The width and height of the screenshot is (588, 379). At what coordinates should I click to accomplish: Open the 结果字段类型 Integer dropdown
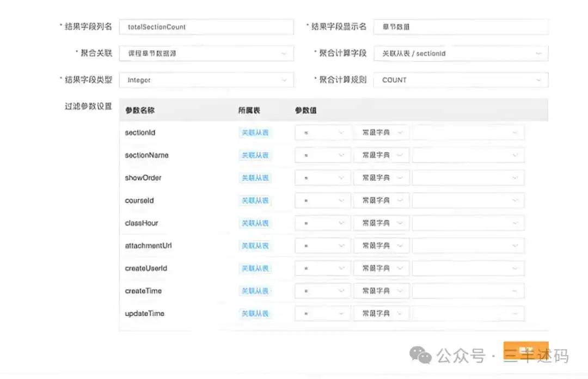pyautogui.click(x=206, y=80)
